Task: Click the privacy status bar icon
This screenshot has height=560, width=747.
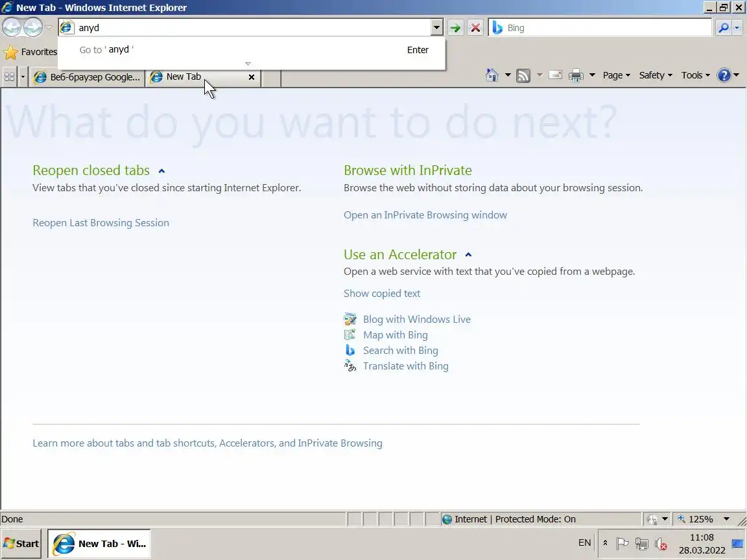Action: pyautogui.click(x=653, y=519)
